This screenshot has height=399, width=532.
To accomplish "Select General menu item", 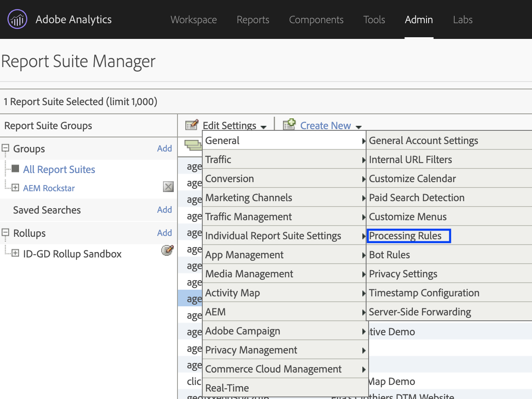I will tap(285, 140).
